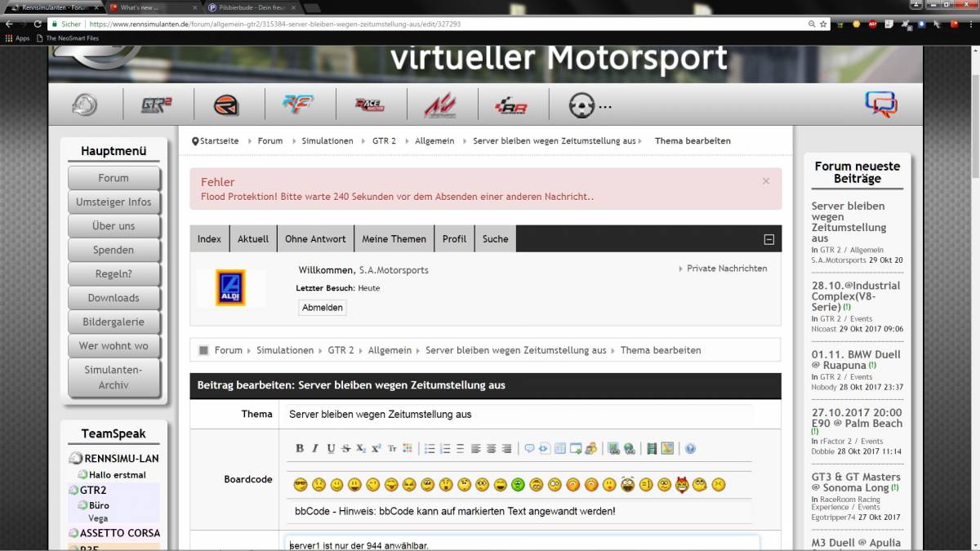Insert the green sick smiley
The image size is (980, 551).
tap(518, 485)
